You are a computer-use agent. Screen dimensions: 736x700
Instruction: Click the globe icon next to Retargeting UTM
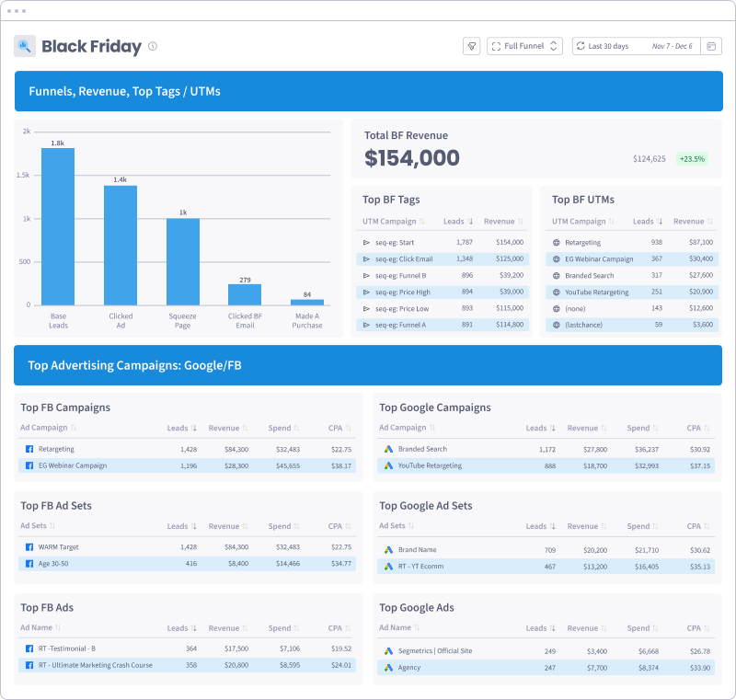point(555,244)
